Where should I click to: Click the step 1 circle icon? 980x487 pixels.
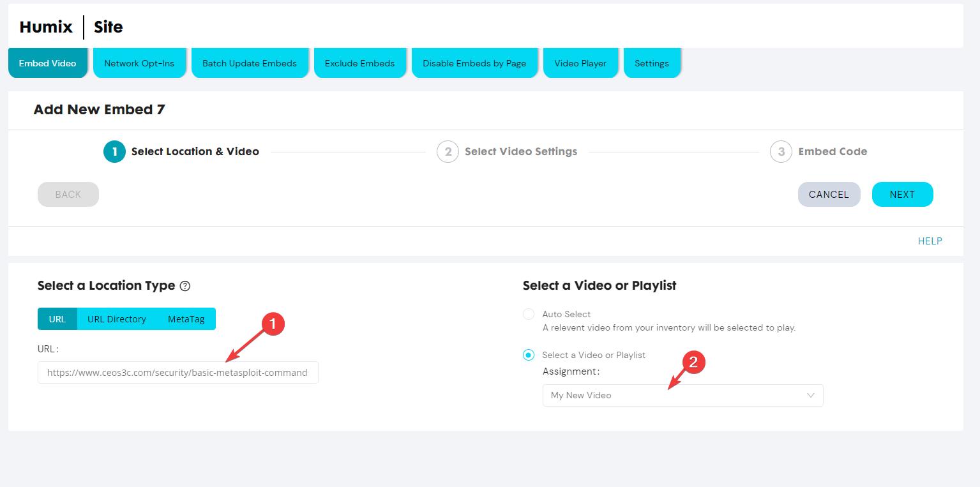[x=114, y=152]
